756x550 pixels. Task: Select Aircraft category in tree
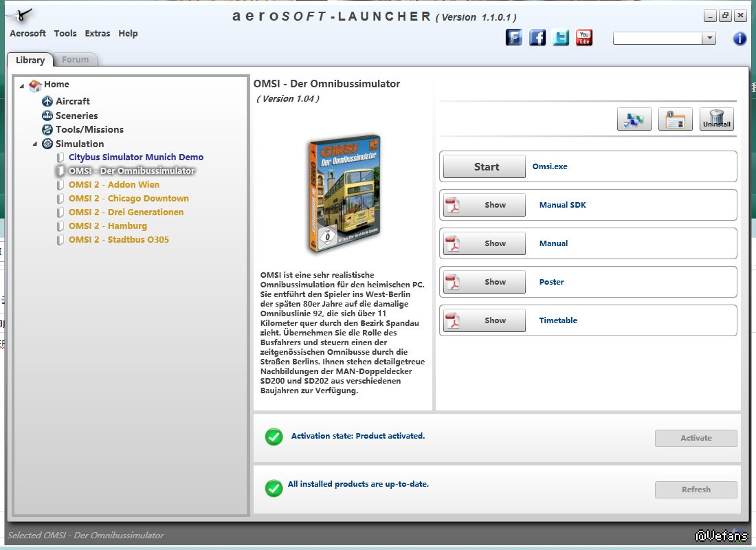click(73, 101)
